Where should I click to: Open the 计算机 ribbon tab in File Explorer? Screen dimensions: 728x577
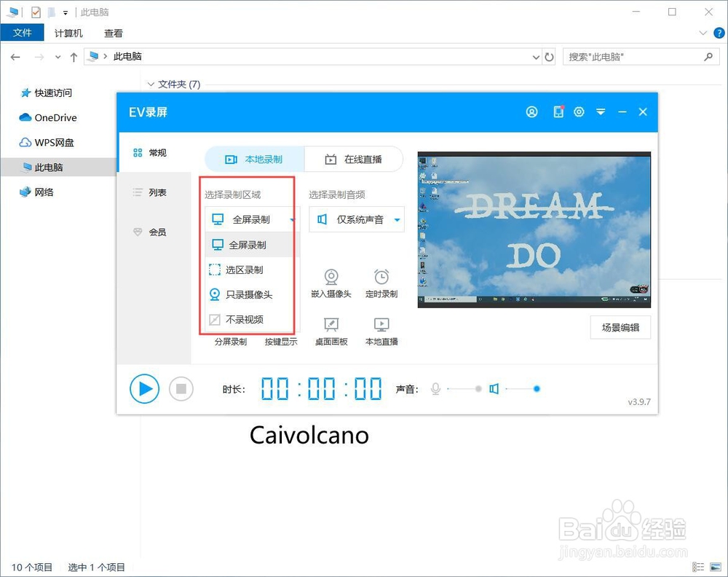tap(68, 33)
